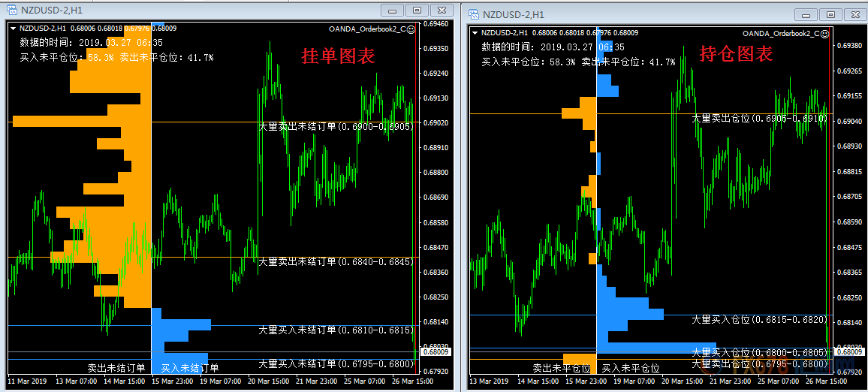Viewport: 868px width, 392px height.
Task: Select label 大量买入未结订单(0.6795-0.6800)
Action: [x=336, y=363]
